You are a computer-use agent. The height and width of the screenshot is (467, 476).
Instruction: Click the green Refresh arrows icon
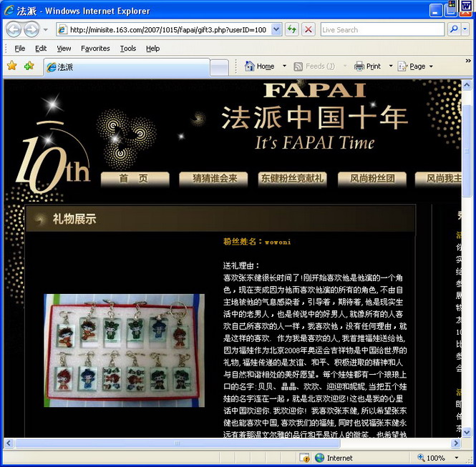click(292, 30)
